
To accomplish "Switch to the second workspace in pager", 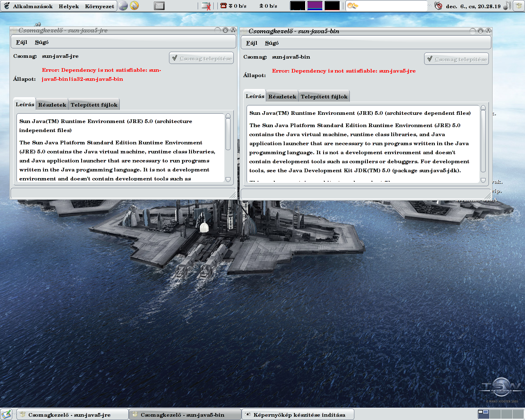I will coord(495,414).
